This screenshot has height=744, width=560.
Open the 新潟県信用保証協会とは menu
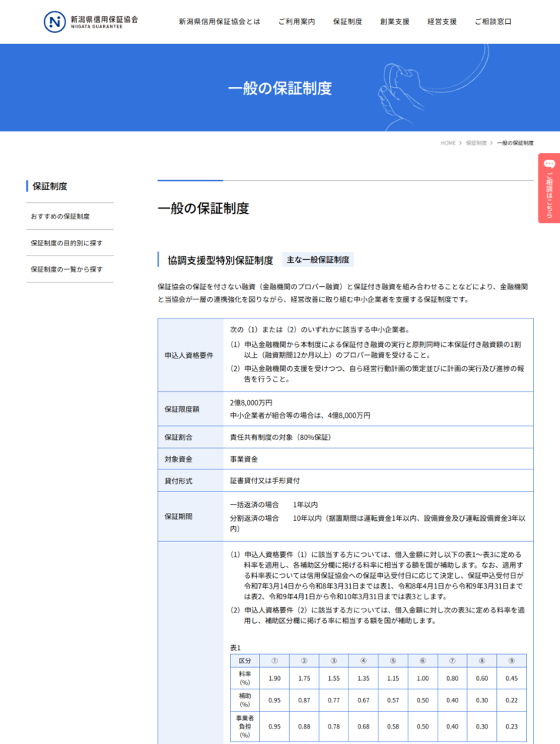[219, 22]
